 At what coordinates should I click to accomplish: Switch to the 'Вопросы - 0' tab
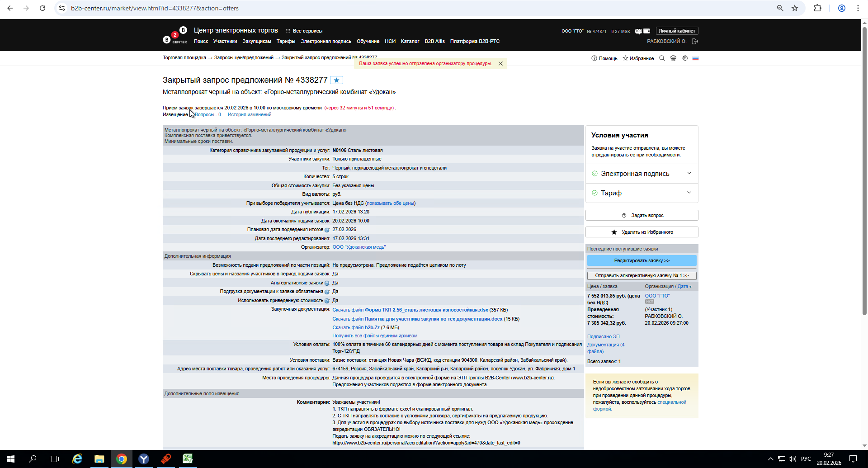pos(208,115)
